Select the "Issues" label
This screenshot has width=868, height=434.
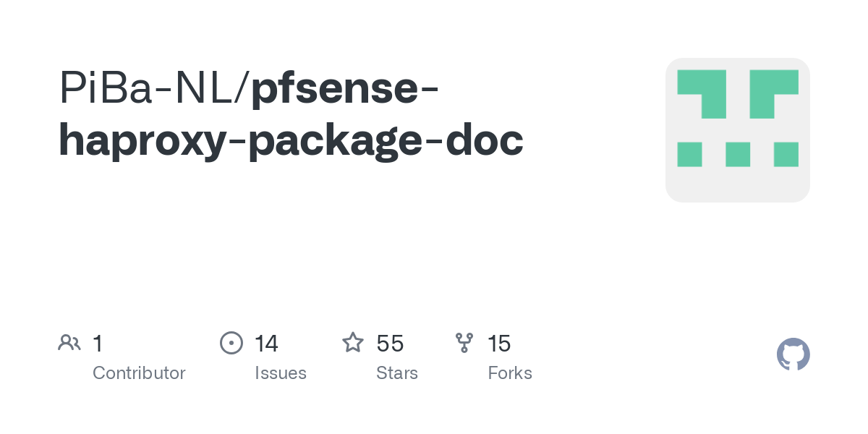[281, 373]
